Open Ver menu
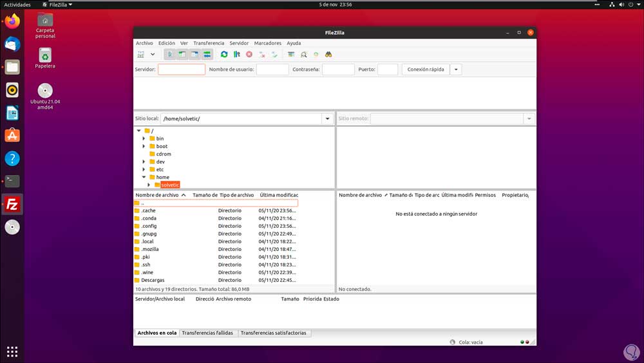This screenshot has height=363, width=644. [x=184, y=43]
